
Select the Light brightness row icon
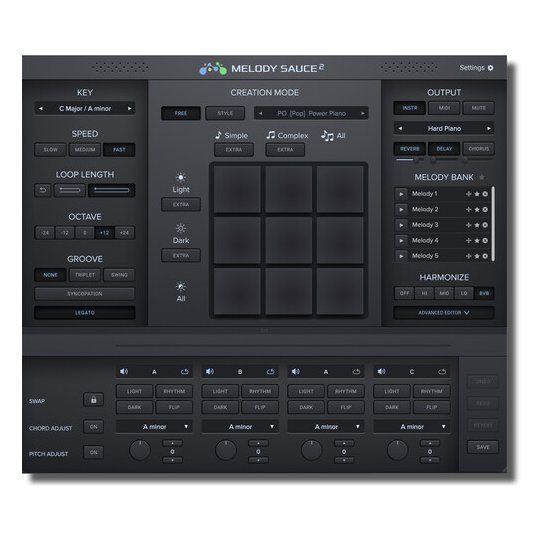[181, 177]
